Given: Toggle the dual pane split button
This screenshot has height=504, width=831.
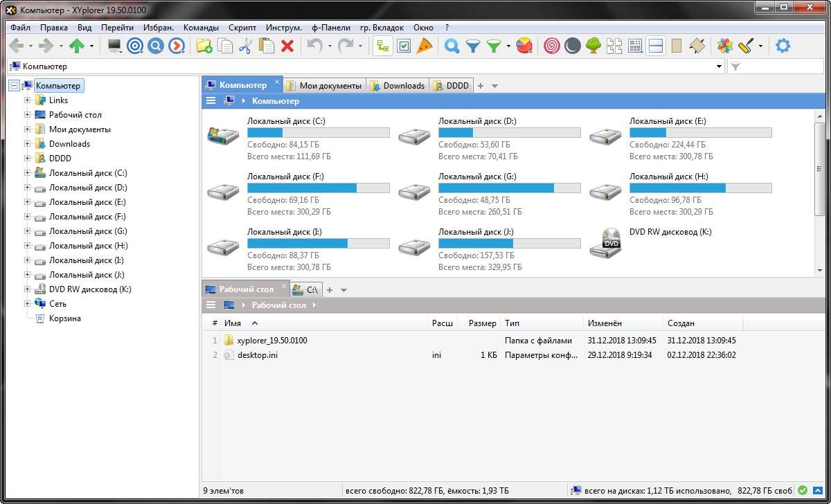Looking at the screenshot, I should [x=656, y=46].
